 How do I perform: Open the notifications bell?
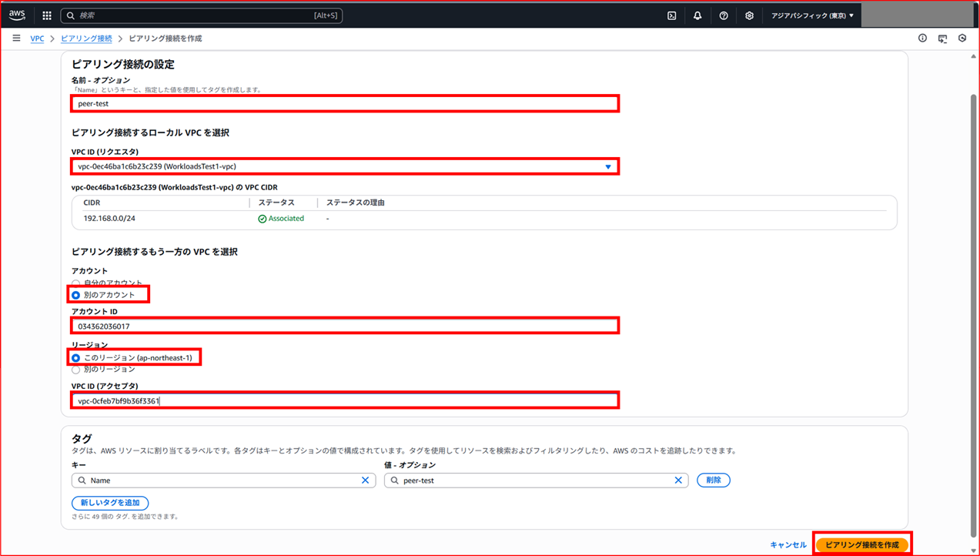pyautogui.click(x=697, y=15)
